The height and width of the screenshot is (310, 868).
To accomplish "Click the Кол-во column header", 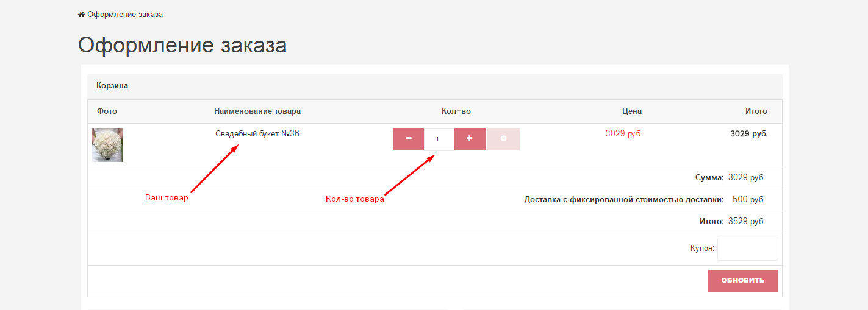I will (x=456, y=111).
